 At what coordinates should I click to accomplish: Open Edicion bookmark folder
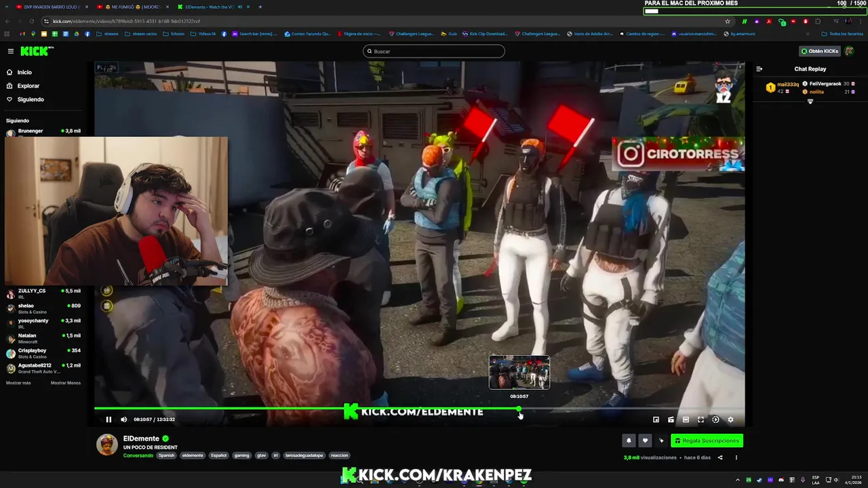[x=174, y=34]
